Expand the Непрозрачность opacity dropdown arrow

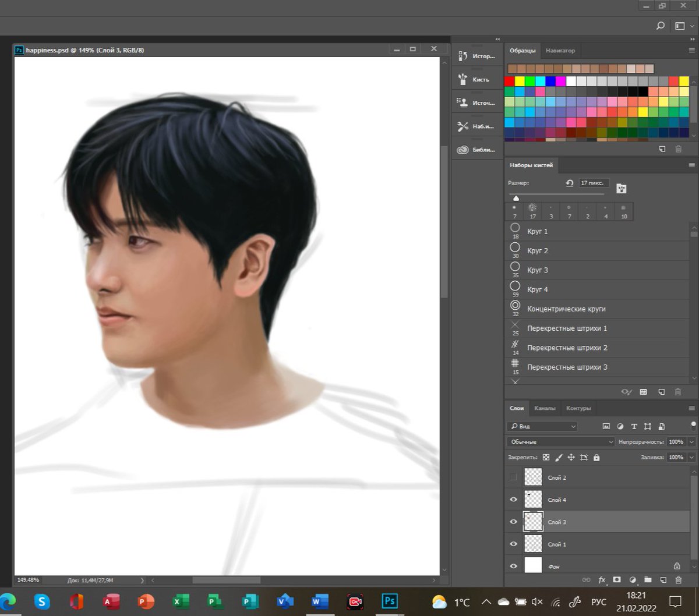pos(691,442)
